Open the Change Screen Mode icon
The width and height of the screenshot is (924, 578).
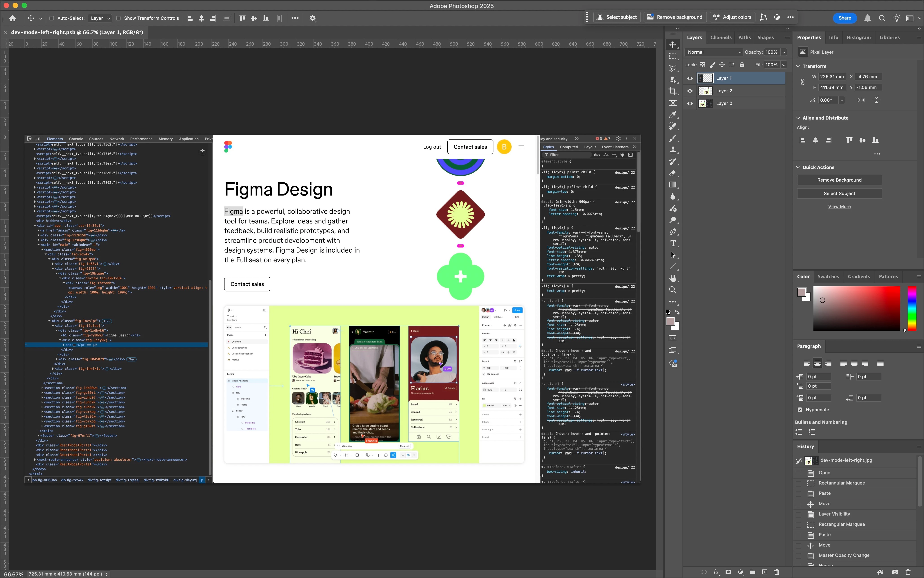673,350
